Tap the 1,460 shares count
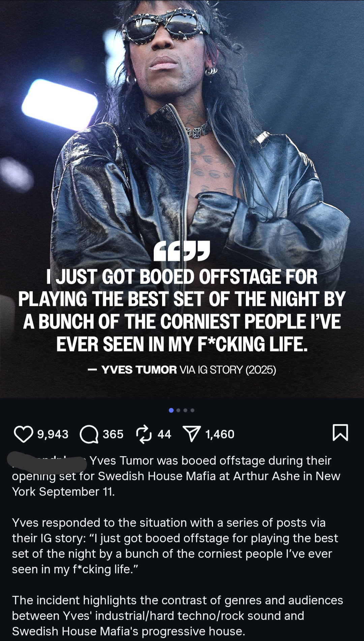This screenshot has height=641, width=364. click(x=220, y=434)
